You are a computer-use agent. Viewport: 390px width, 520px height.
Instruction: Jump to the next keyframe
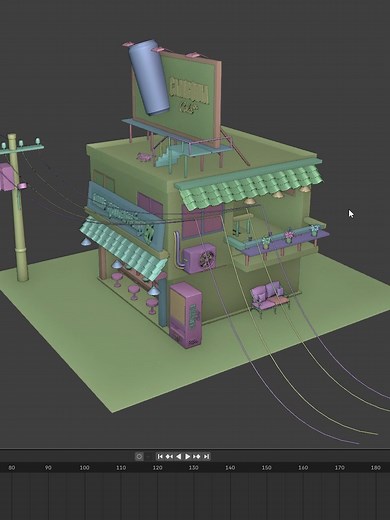(x=197, y=456)
